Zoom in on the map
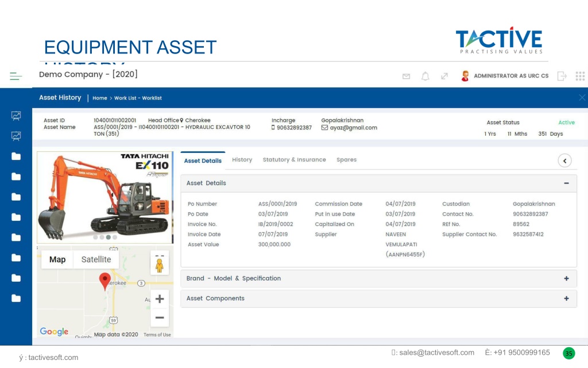The height and width of the screenshot is (368, 588). tap(160, 299)
